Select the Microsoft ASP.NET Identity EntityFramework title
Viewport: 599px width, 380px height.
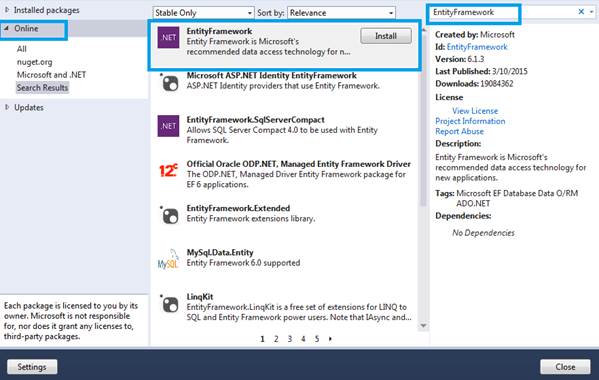point(272,75)
